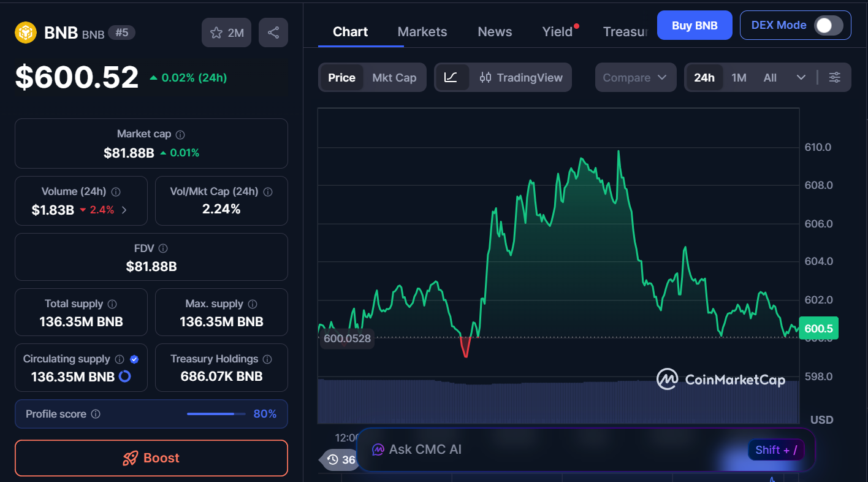Screen dimensions: 868x482
Task: Switch chart to Mkt Cap view
Action: point(394,77)
